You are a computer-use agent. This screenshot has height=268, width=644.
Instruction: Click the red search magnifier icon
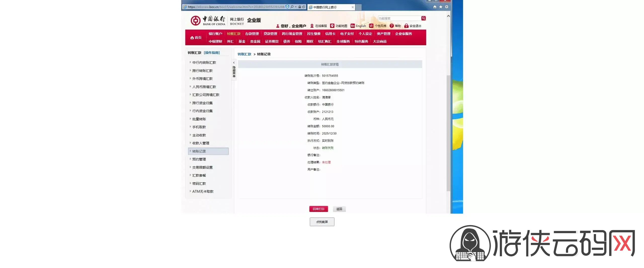(423, 18)
